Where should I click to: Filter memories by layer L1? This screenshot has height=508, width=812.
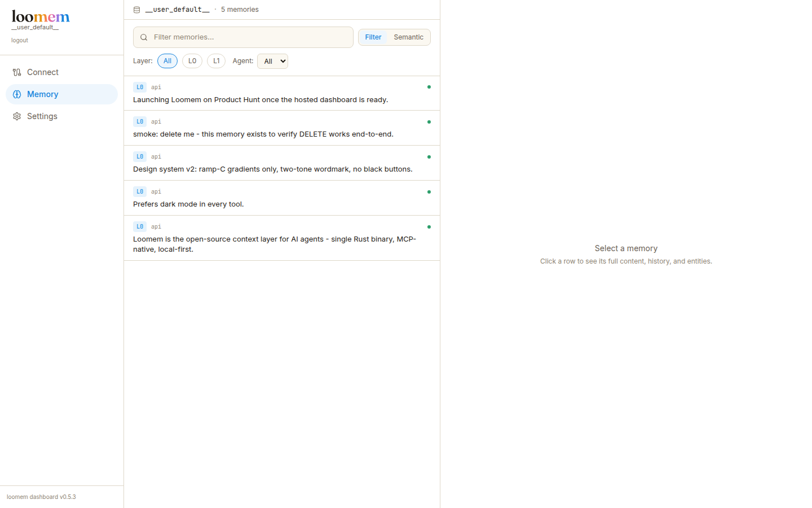[x=217, y=61]
